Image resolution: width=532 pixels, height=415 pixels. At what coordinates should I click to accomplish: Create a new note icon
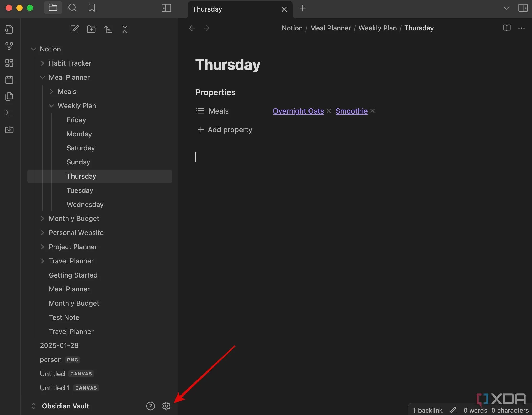point(75,29)
